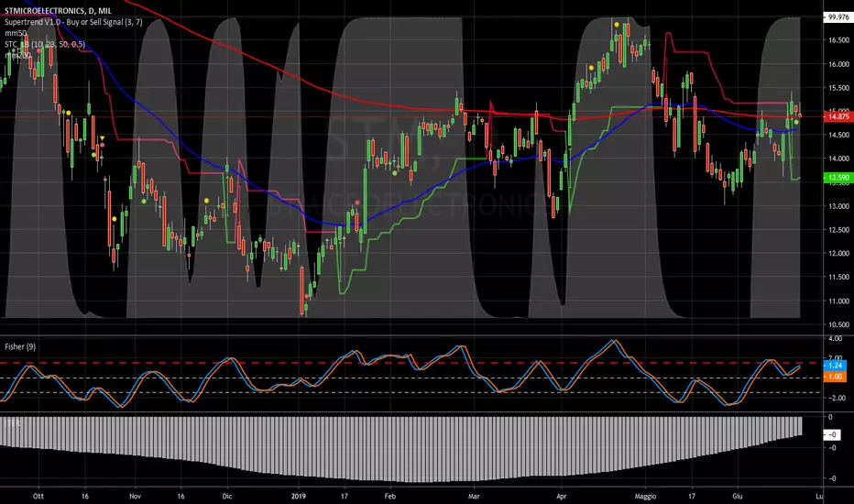Select the TER indicator label

tap(12, 422)
